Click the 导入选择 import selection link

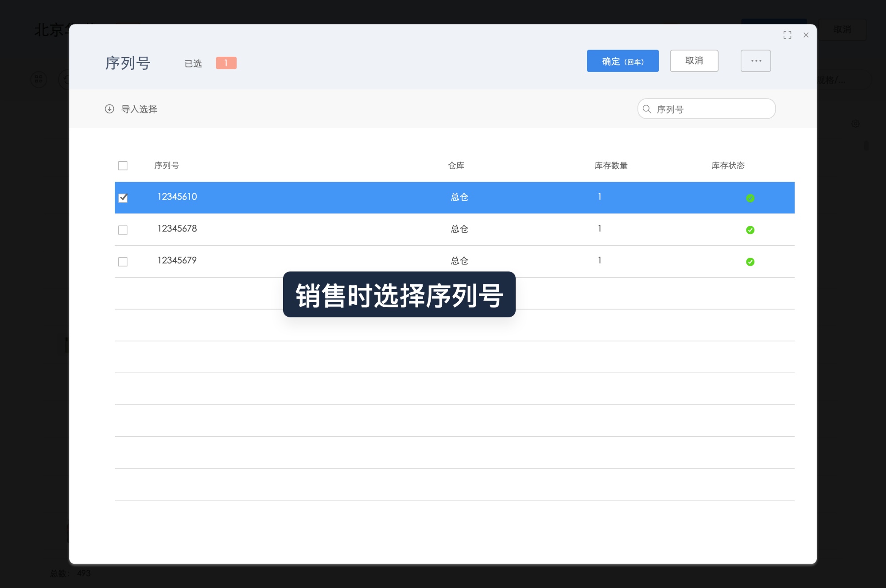[140, 109]
